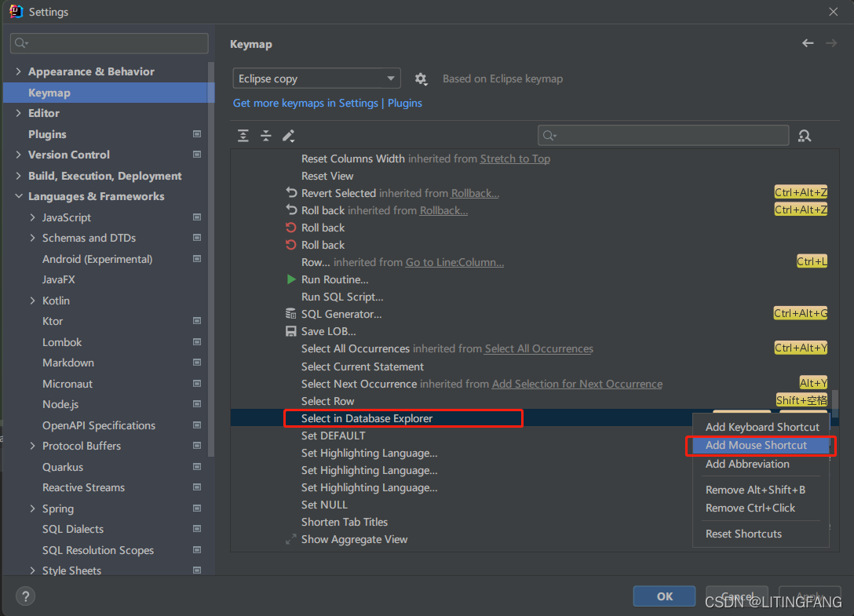Choose Add Abbreviation menu item
The image size is (854, 616).
point(761,464)
